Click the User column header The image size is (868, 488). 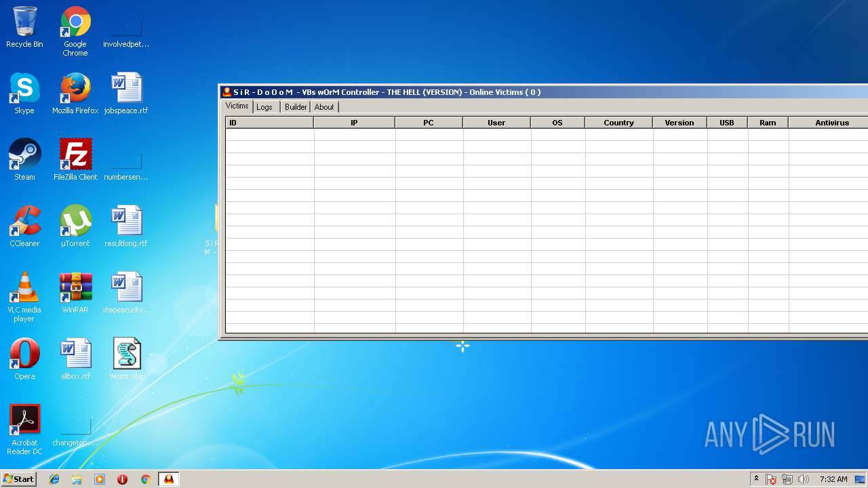(496, 123)
